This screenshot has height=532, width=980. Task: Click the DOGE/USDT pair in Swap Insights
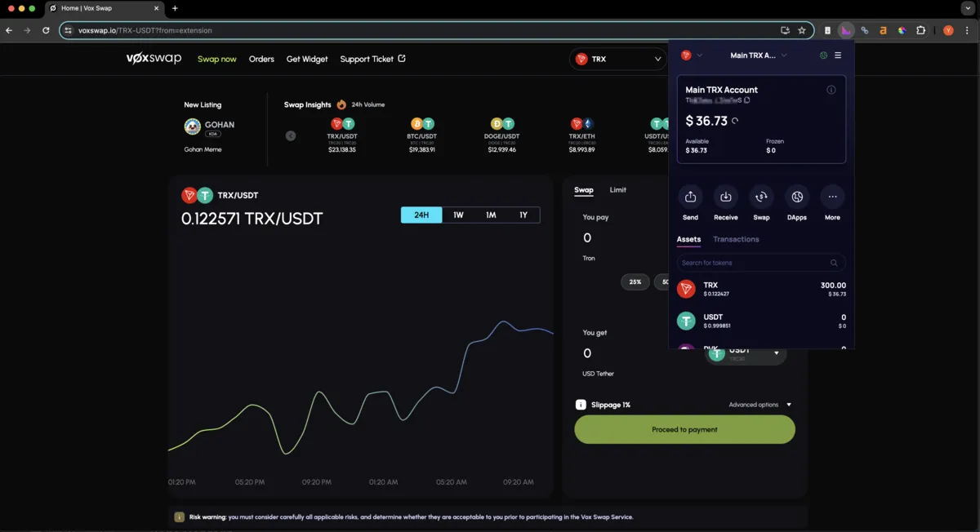click(x=501, y=135)
